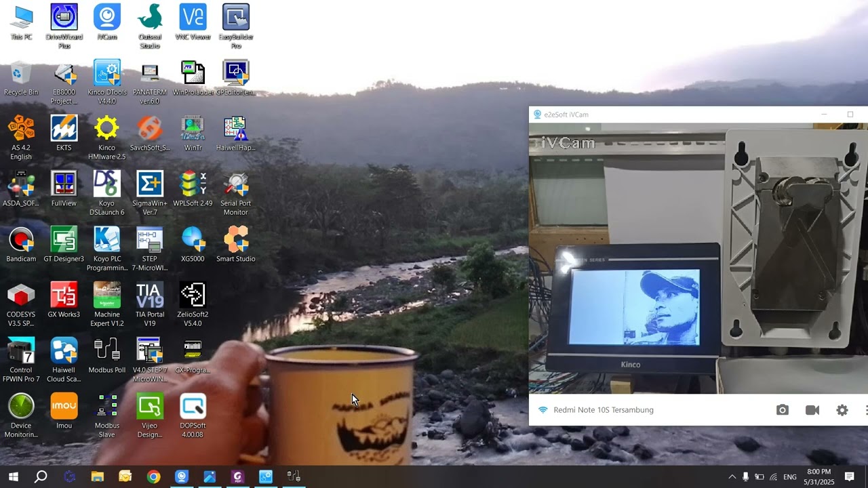
Task: Select the iVCam desktop shortcut
Action: (107, 23)
